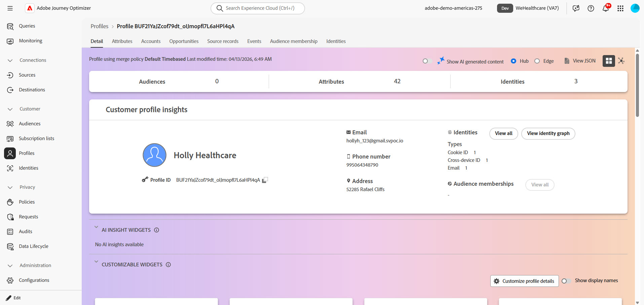Switch to the Source records tab
Screen dimensions: 644x305
click(x=223, y=41)
